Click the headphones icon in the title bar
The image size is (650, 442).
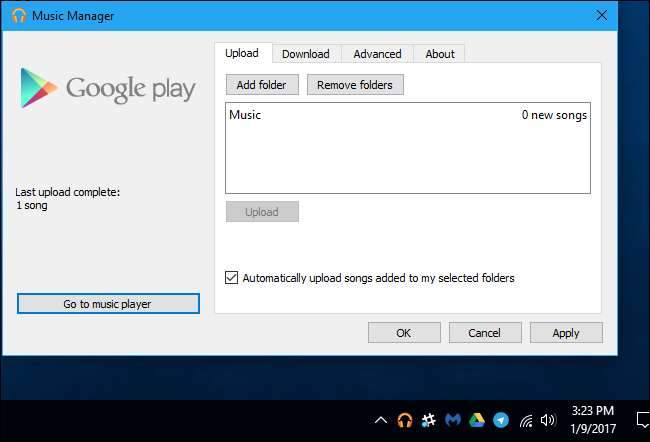tap(18, 16)
